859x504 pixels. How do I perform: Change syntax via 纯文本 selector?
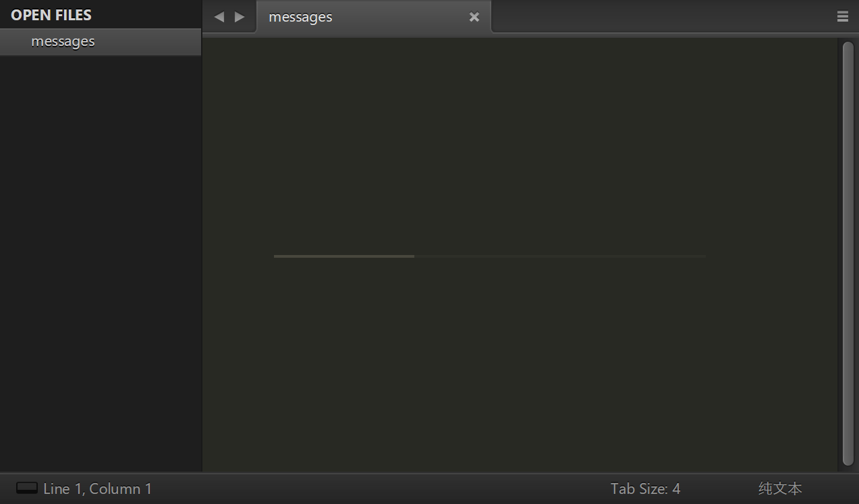[x=780, y=488]
